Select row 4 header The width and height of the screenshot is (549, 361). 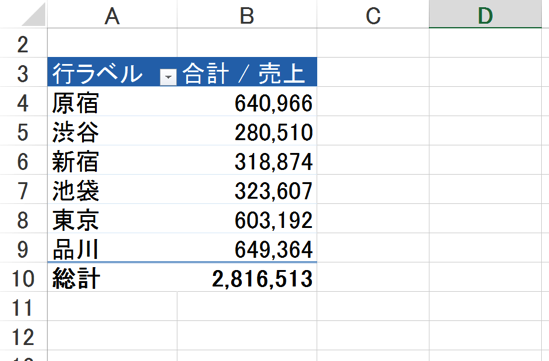tap(23, 102)
